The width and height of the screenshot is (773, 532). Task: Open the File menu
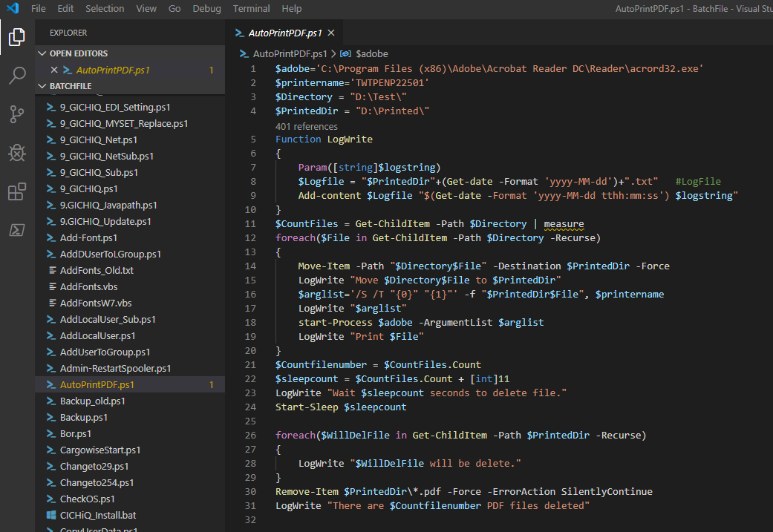pyautogui.click(x=38, y=8)
